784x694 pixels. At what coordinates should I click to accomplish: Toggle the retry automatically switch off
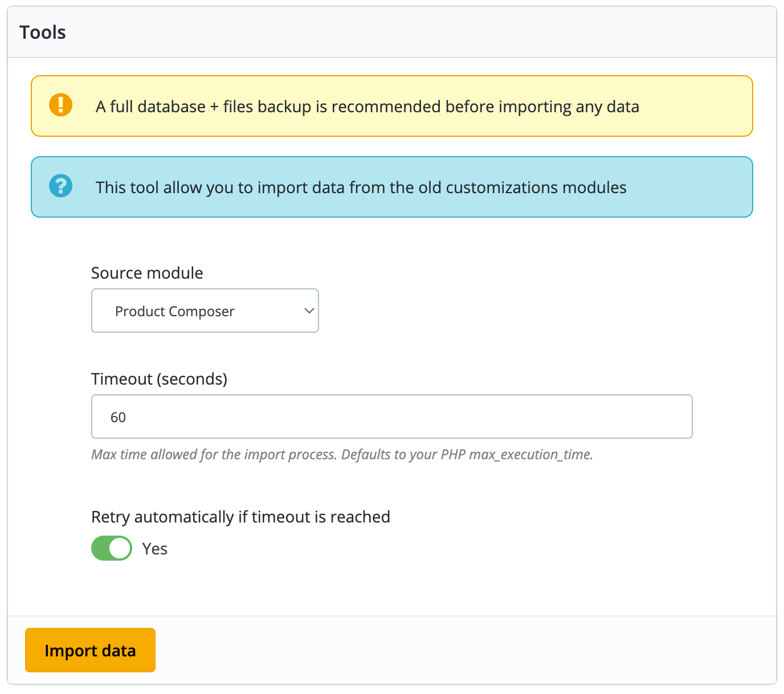click(112, 548)
